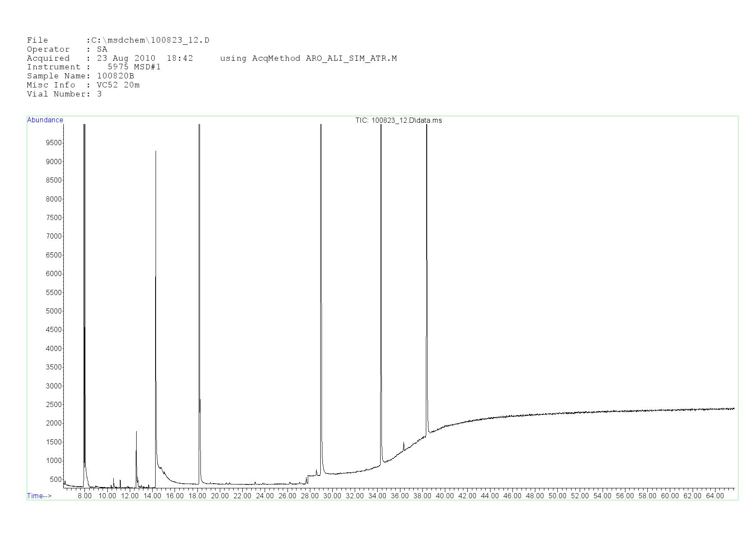Click the 8.00 time axis label

pos(84,496)
